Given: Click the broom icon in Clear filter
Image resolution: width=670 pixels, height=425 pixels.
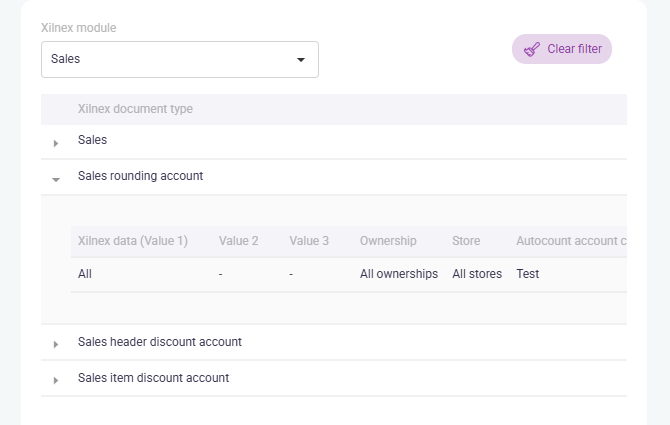Looking at the screenshot, I should 532,49.
